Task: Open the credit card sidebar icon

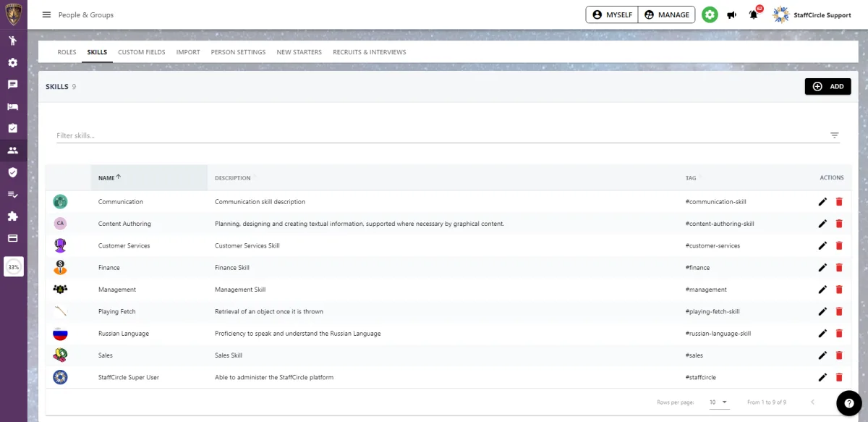Action: [12, 238]
